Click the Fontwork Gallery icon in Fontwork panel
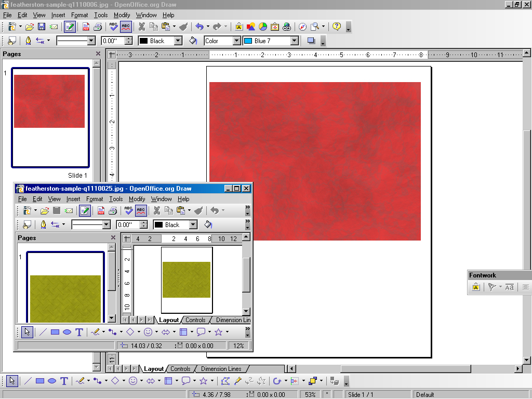Image resolution: width=532 pixels, height=399 pixels. coord(476,287)
